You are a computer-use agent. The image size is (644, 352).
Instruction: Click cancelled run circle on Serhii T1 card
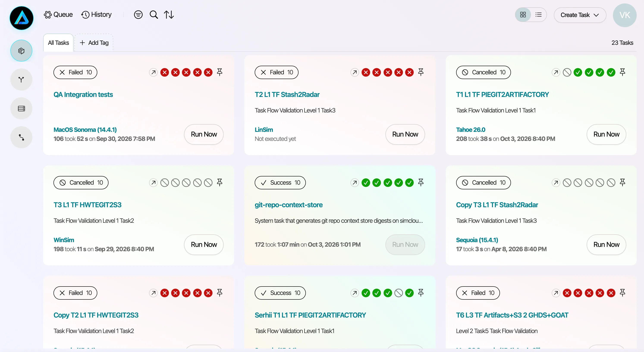(x=399, y=293)
